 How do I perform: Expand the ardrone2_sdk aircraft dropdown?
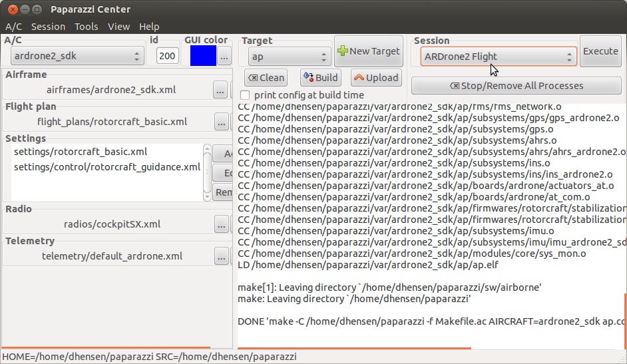[x=77, y=56]
